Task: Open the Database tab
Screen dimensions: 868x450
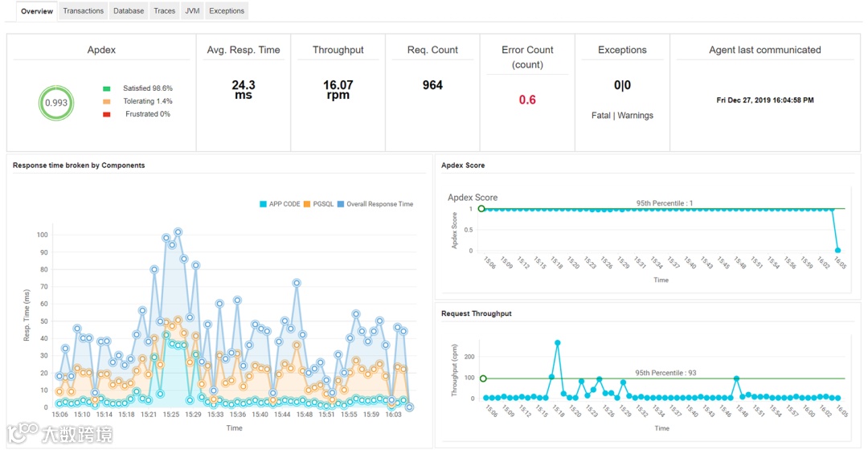Action: click(x=129, y=11)
